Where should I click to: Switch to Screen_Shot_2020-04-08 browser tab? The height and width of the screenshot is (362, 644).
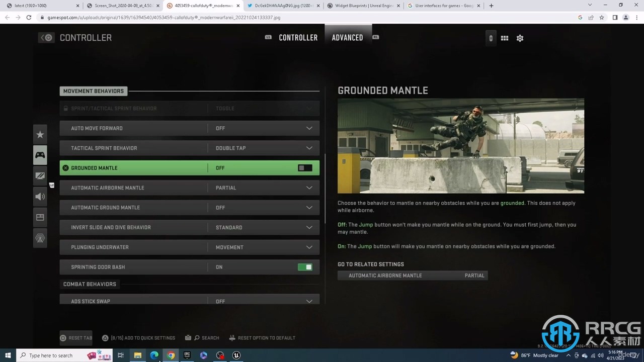tap(122, 6)
